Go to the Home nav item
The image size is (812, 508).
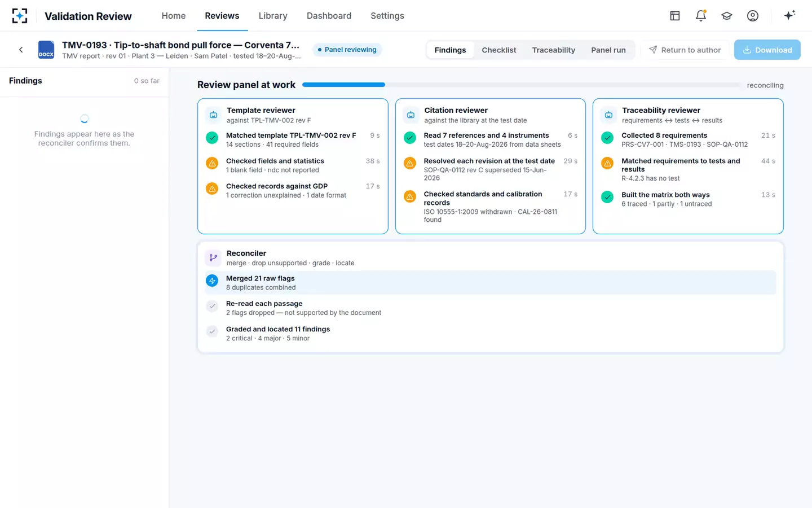(x=174, y=16)
